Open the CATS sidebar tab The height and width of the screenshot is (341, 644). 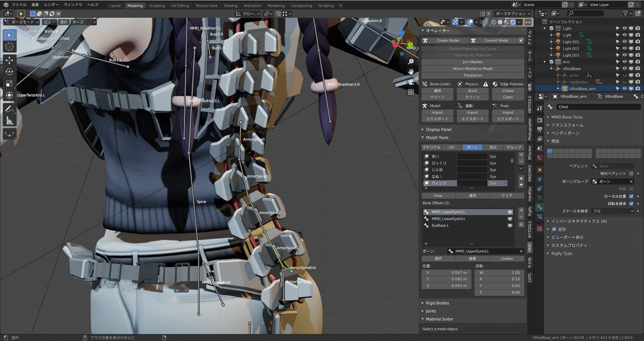(x=530, y=277)
